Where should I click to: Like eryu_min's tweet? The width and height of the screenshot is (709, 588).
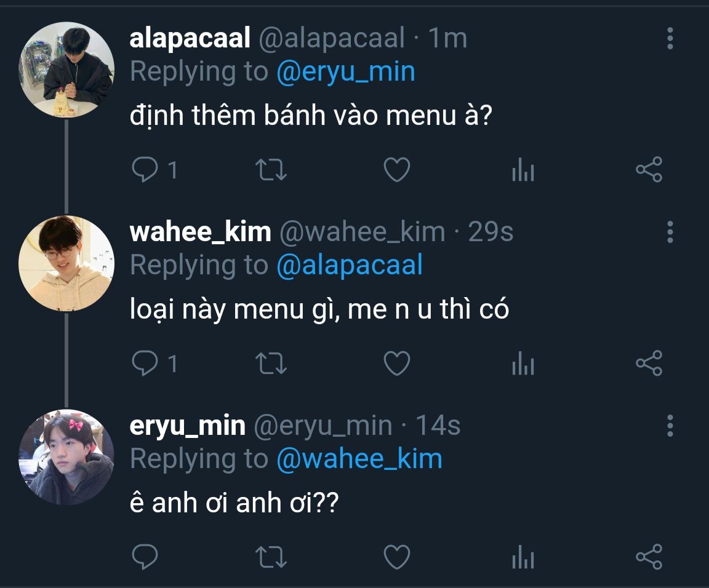[397, 557]
